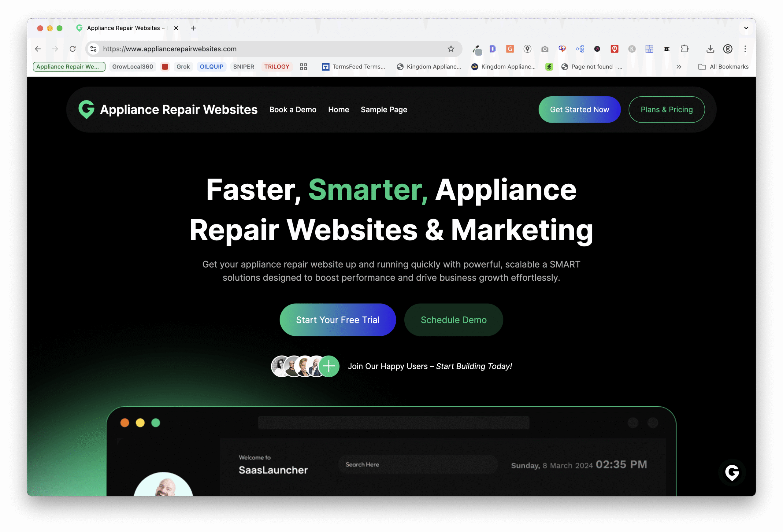Viewport: 783px width, 532px height.
Task: Reload the page with the refresh icon
Action: point(72,49)
